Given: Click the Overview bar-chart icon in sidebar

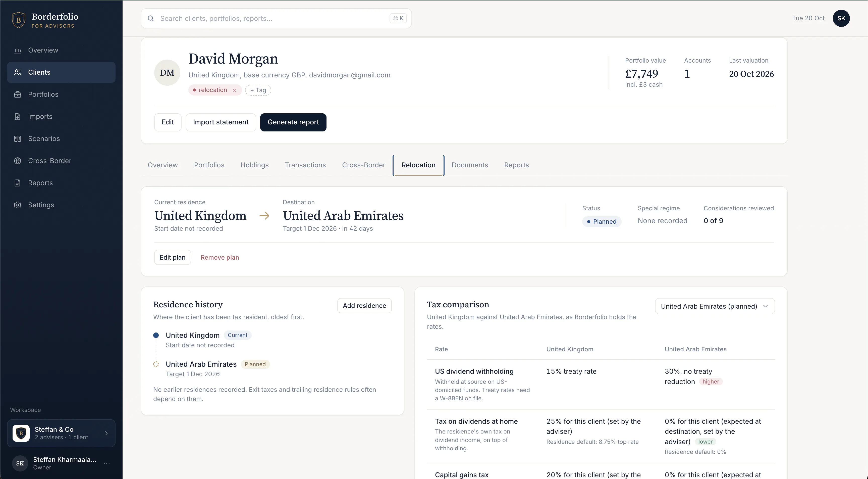Looking at the screenshot, I should pyautogui.click(x=18, y=50).
